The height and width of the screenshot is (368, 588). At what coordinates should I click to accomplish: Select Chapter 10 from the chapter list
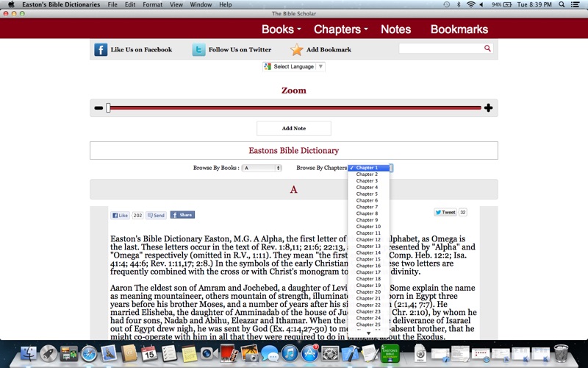(369, 227)
